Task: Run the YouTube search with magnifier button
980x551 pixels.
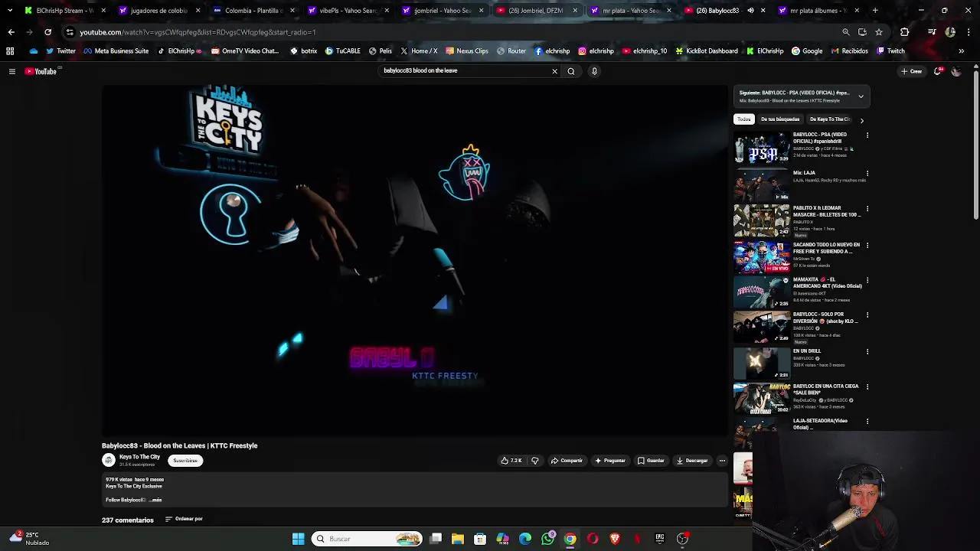Action: pos(571,71)
